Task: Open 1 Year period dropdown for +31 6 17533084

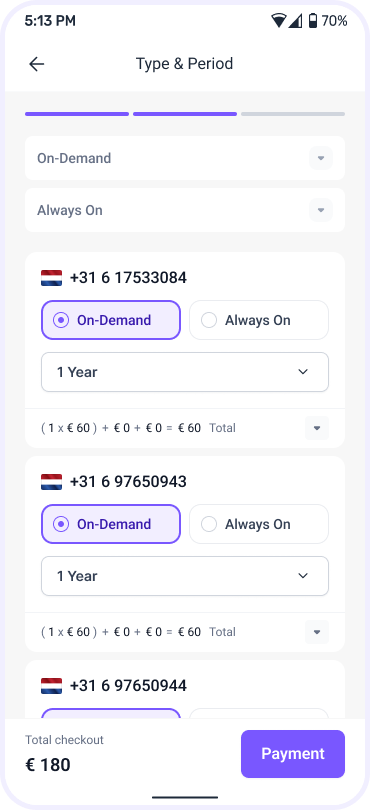Action: 185,372
